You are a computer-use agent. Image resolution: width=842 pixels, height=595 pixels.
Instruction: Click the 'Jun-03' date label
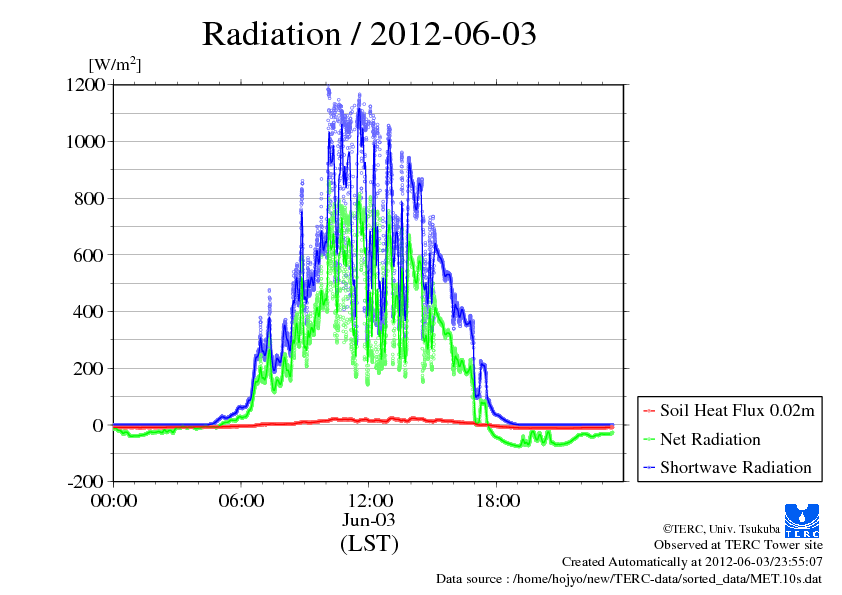[x=369, y=520]
